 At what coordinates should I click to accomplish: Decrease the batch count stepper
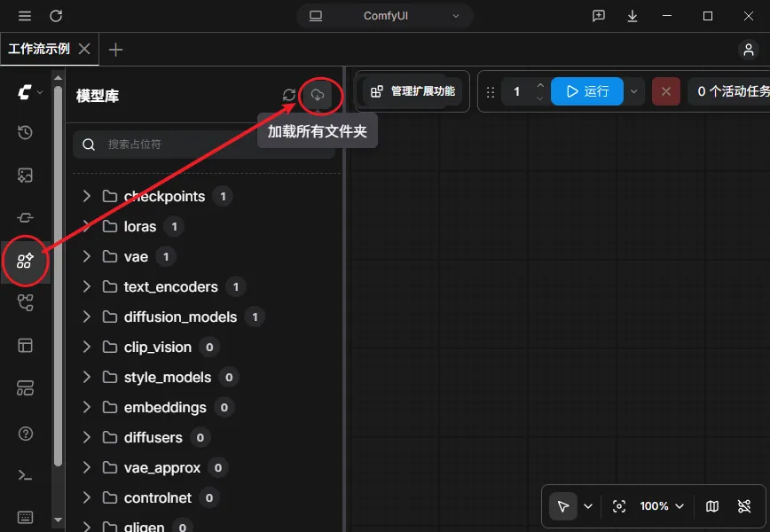pyautogui.click(x=540, y=98)
